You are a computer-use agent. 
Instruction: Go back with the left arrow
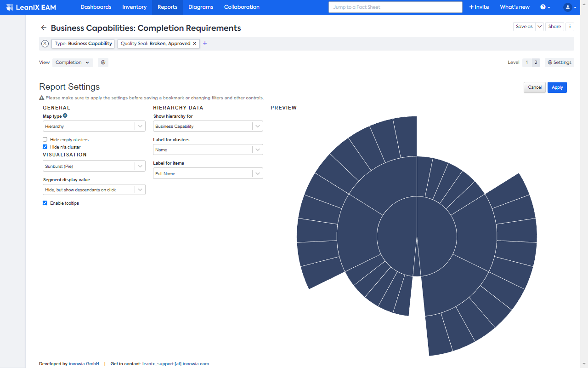coord(44,28)
